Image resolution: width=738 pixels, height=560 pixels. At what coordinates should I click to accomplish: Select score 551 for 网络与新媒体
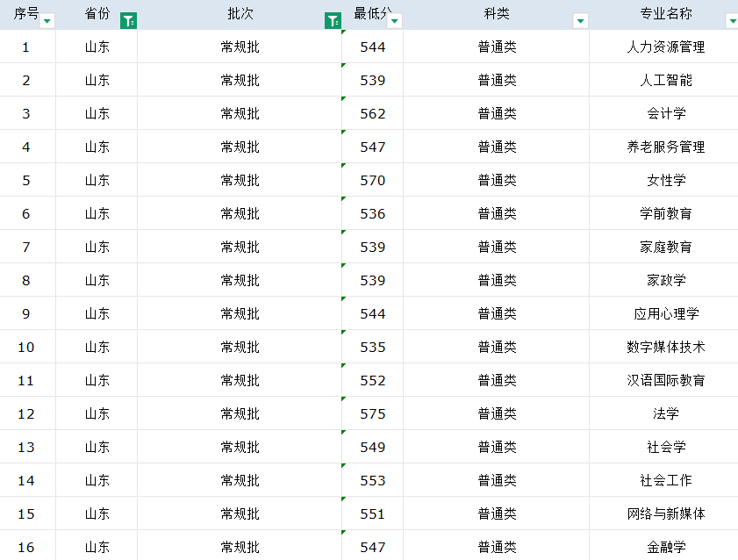(x=372, y=513)
